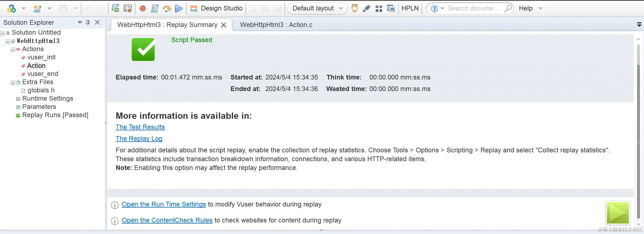Click the Elapsed time value 00:01.472

(176, 77)
